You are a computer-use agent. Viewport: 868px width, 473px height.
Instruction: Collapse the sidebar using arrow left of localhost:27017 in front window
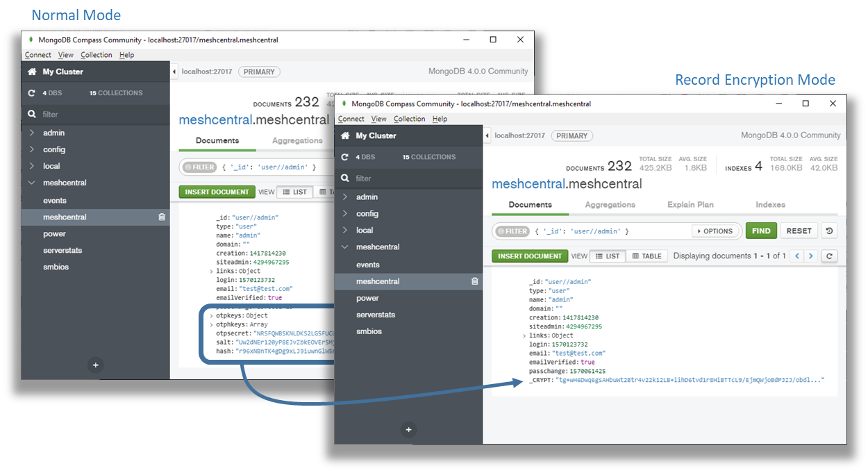tap(487, 136)
